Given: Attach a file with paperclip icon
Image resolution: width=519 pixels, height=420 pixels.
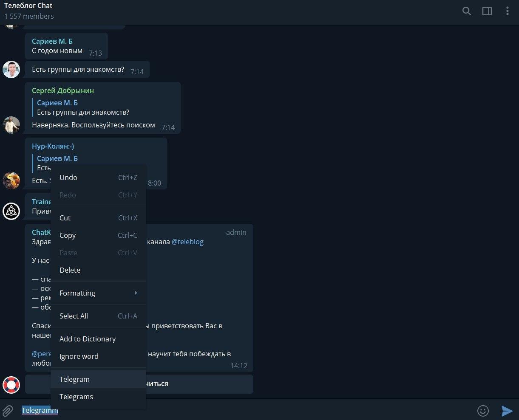Looking at the screenshot, I should pyautogui.click(x=8, y=411).
